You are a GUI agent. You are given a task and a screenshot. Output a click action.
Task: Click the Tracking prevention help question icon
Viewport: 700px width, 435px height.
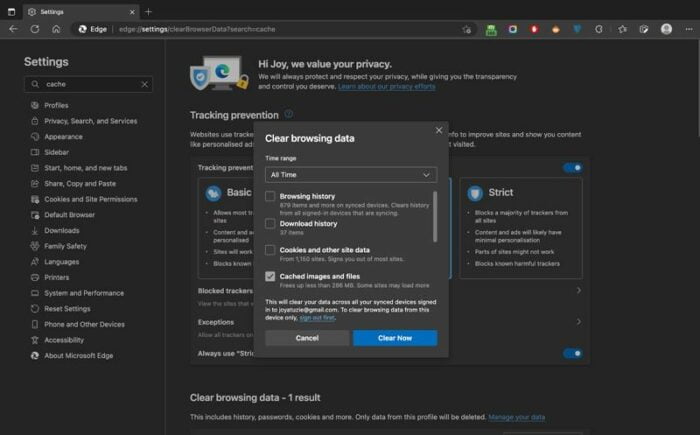tap(289, 114)
